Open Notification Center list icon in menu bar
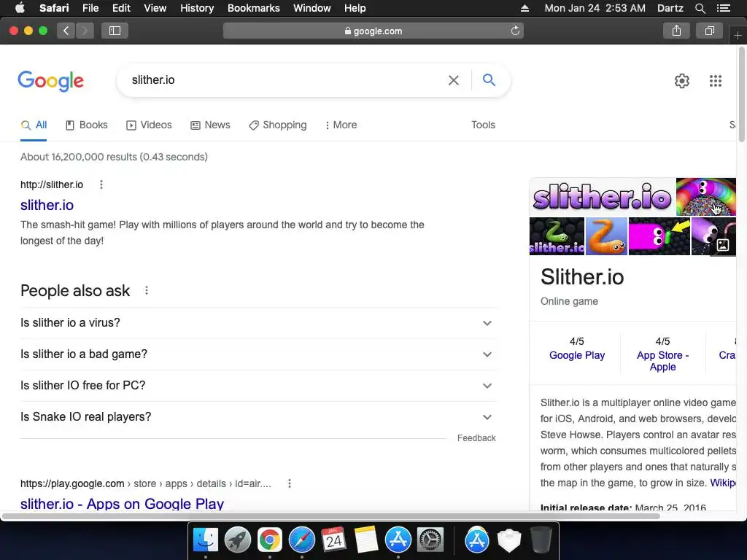The height and width of the screenshot is (560, 747). point(723,8)
